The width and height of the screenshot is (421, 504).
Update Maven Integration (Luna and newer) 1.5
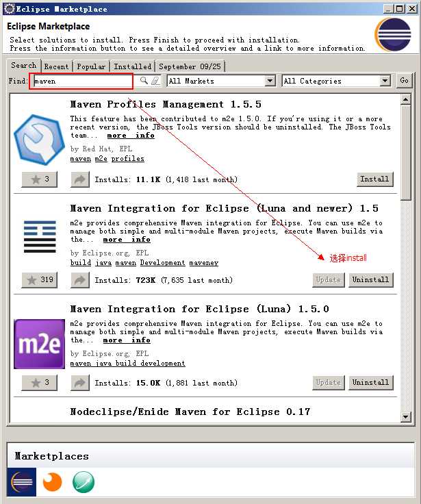(x=329, y=279)
